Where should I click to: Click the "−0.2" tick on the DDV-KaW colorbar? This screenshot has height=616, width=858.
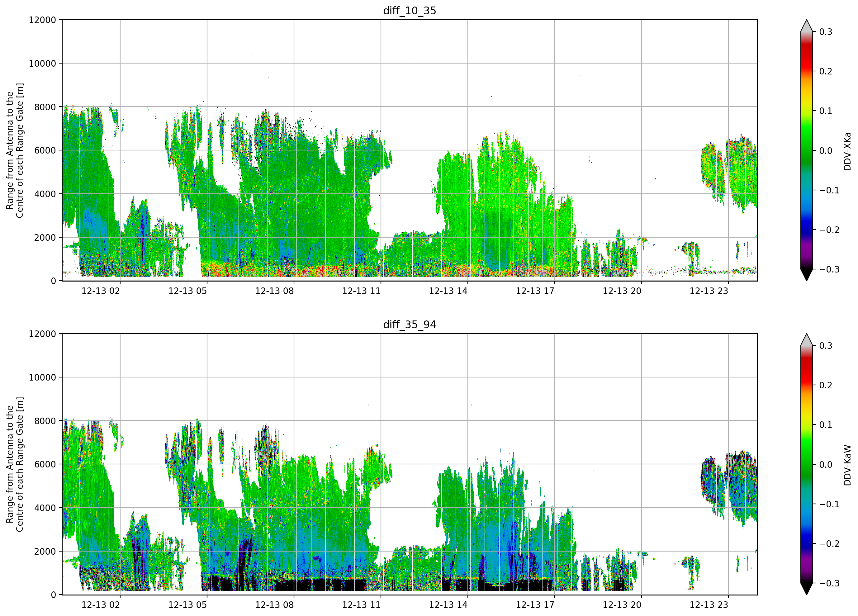(x=829, y=544)
